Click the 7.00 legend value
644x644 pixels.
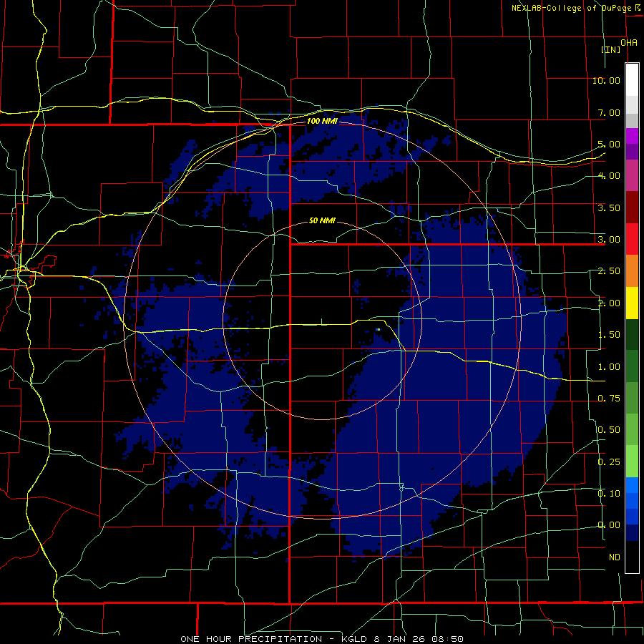tap(609, 112)
